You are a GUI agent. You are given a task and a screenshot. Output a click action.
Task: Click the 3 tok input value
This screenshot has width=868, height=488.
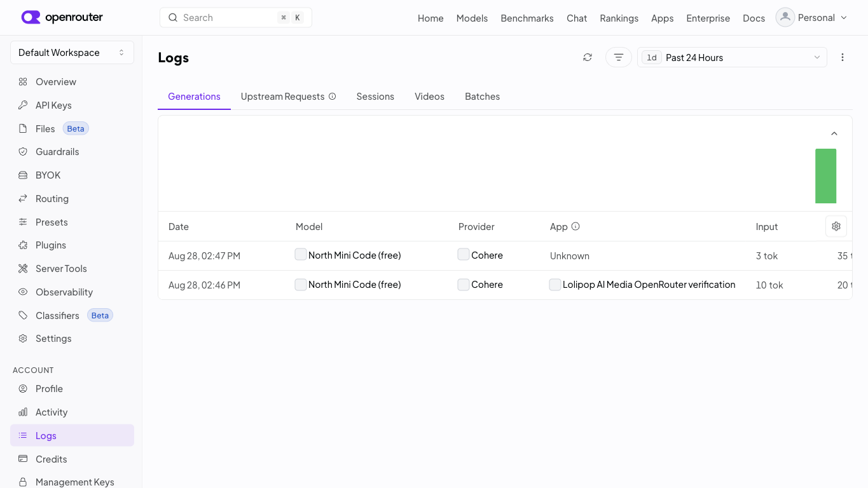click(767, 256)
